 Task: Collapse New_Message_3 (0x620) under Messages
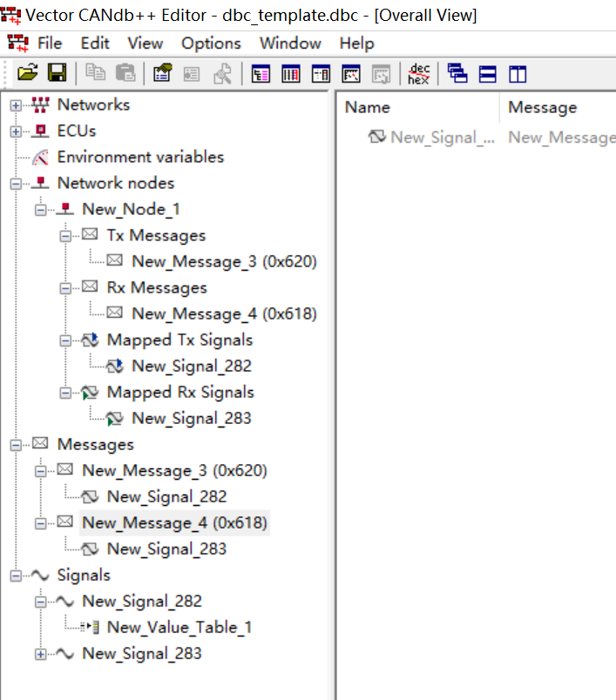coord(41,471)
